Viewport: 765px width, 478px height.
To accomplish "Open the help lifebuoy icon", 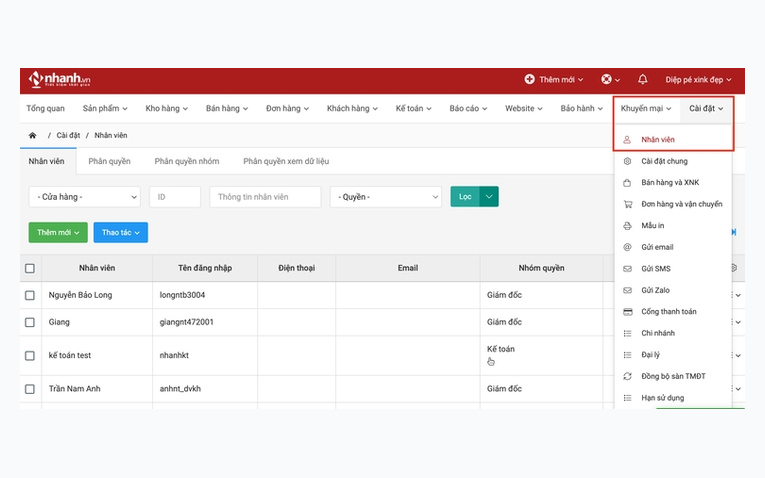I will [606, 79].
